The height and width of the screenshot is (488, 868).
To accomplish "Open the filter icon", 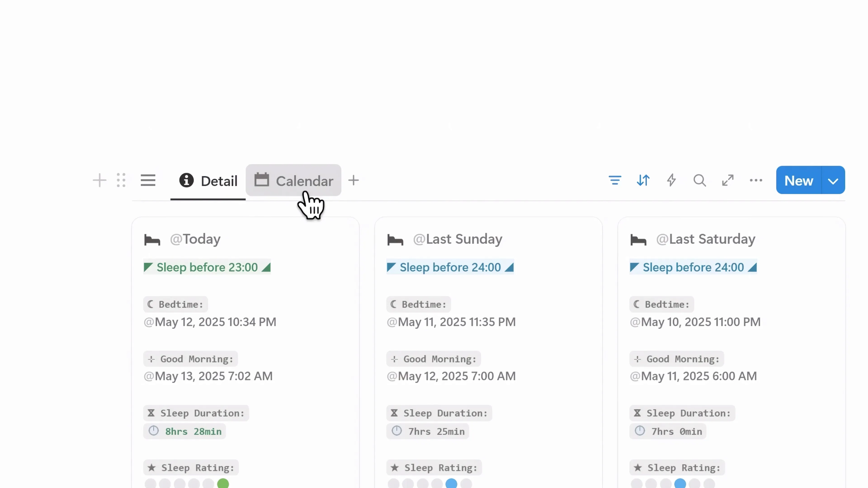I will click(x=615, y=180).
